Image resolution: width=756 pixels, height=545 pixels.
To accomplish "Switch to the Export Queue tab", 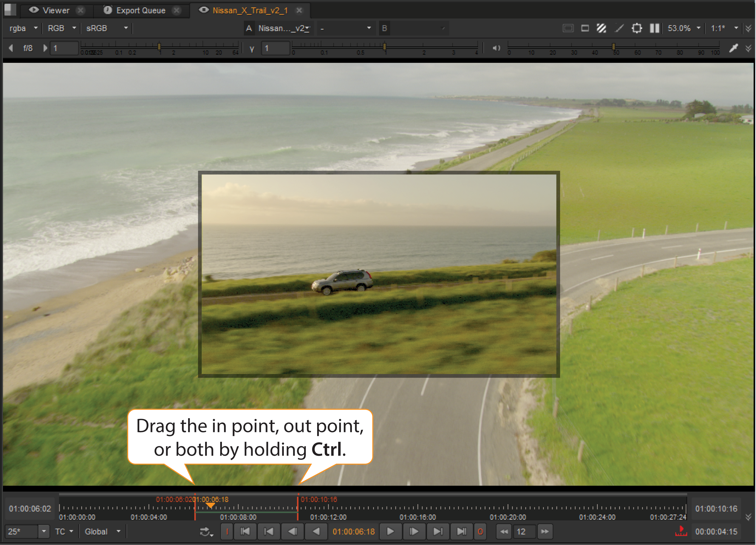I will pos(141,10).
